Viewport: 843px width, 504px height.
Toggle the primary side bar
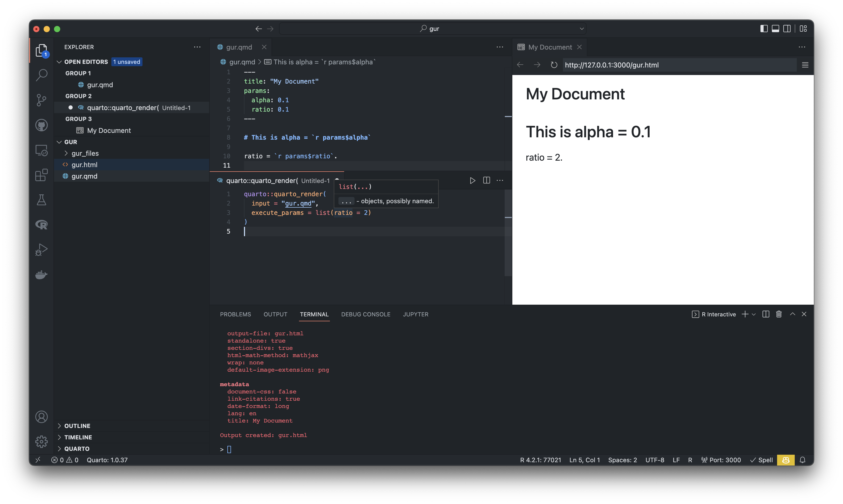(764, 29)
